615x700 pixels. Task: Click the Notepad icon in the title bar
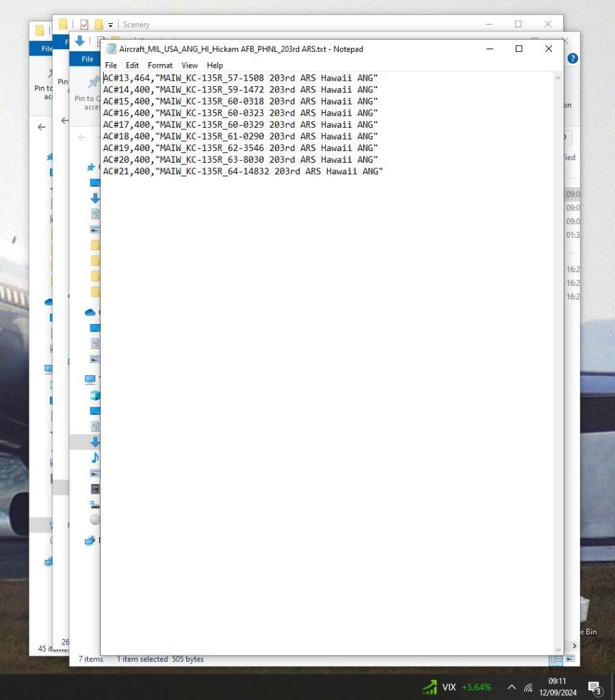pos(111,49)
